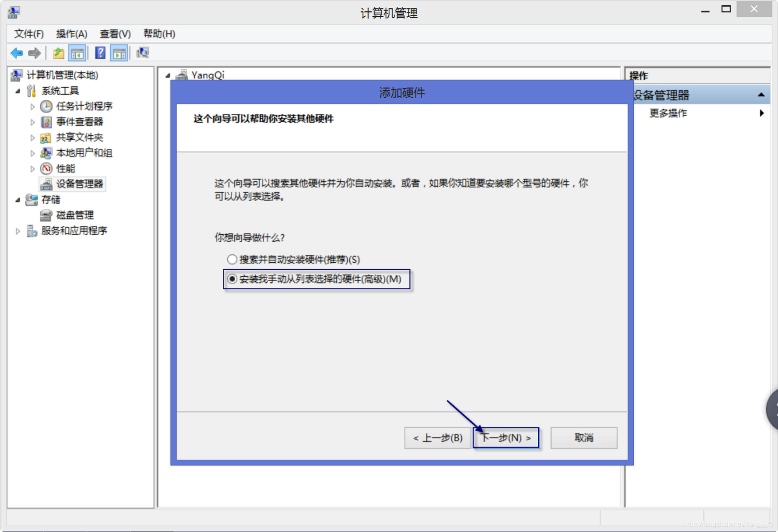Image resolution: width=778 pixels, height=532 pixels.
Task: Click the 上一步(B) back button
Action: [x=437, y=438]
